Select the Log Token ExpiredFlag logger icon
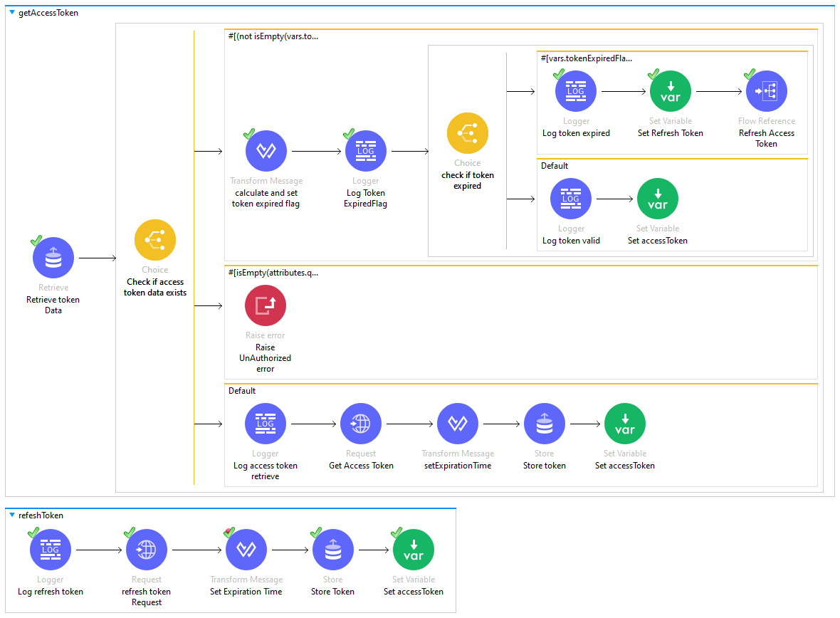 click(x=365, y=151)
